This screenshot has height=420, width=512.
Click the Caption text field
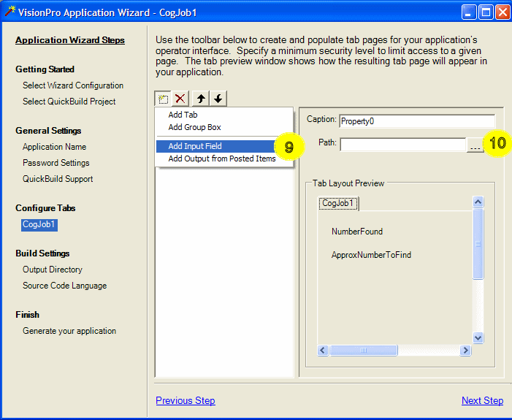tap(416, 121)
